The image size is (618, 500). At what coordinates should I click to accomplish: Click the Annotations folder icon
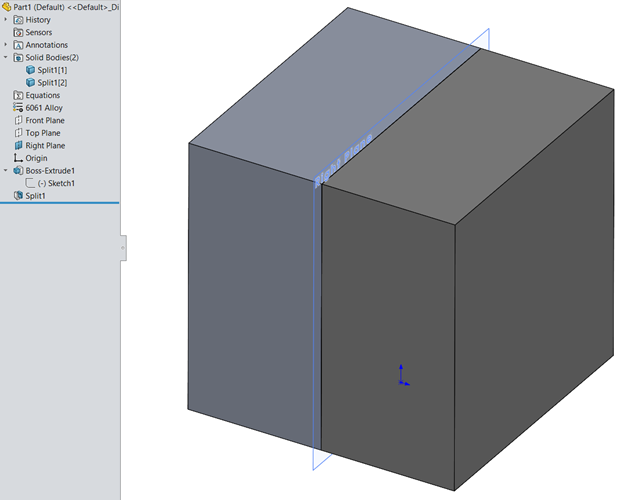coord(18,45)
